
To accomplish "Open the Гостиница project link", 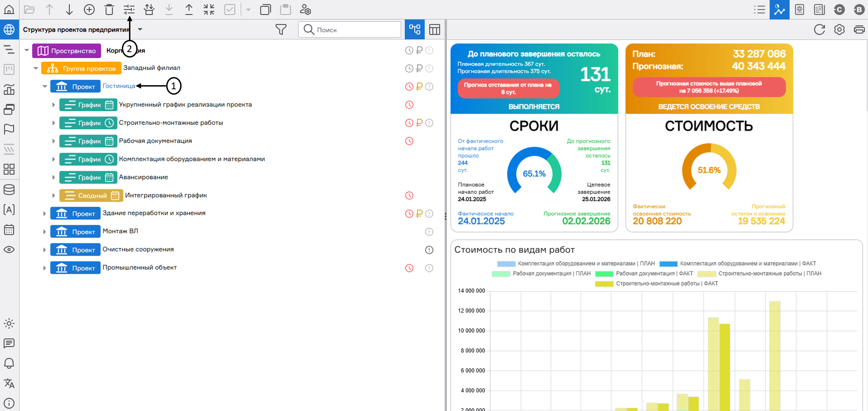I will (119, 86).
